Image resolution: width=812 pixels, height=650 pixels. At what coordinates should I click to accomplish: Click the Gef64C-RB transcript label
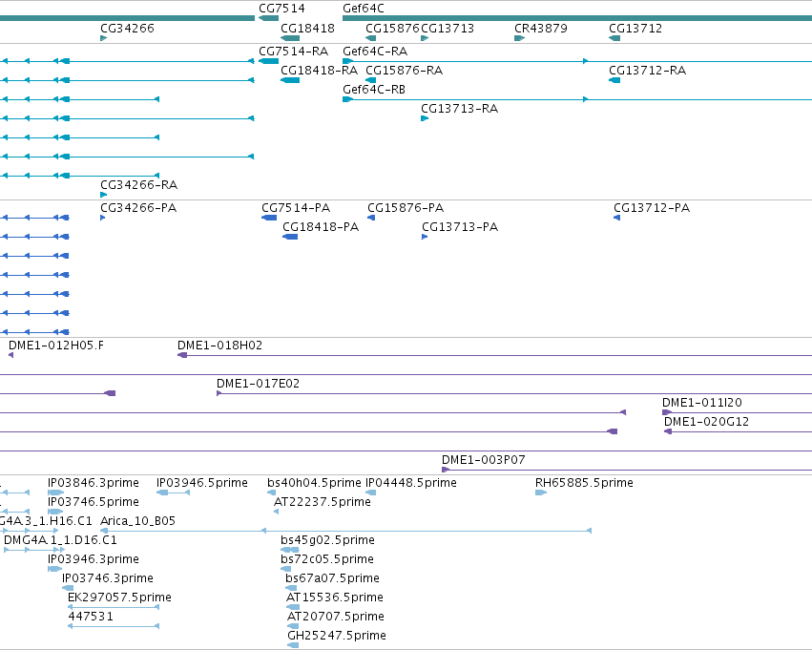tap(374, 90)
